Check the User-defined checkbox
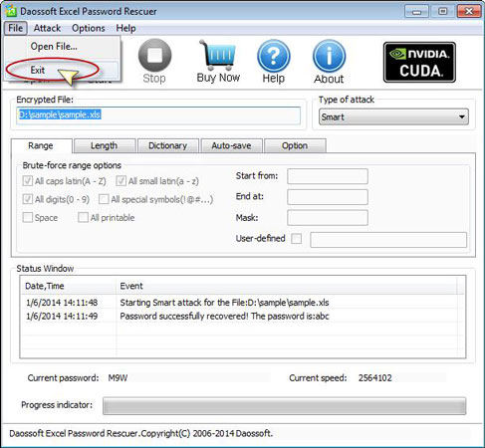 pyautogui.click(x=296, y=238)
